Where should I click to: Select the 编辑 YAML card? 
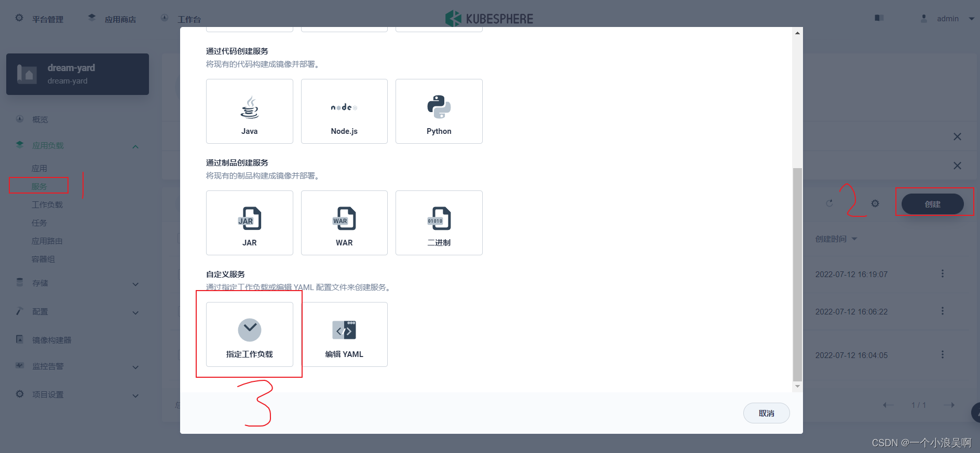point(344,334)
